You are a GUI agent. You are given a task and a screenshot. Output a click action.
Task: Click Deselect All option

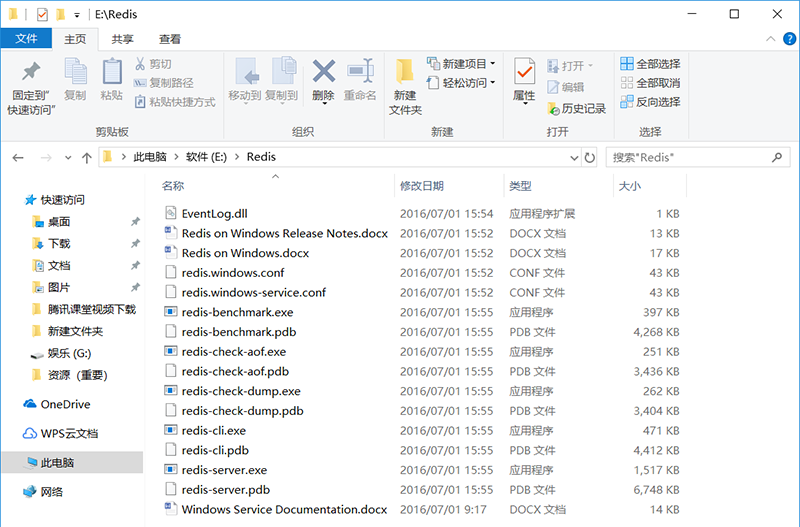650,83
